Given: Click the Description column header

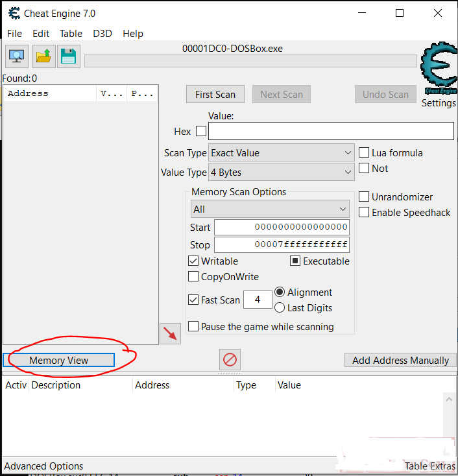Looking at the screenshot, I should 81,385.
